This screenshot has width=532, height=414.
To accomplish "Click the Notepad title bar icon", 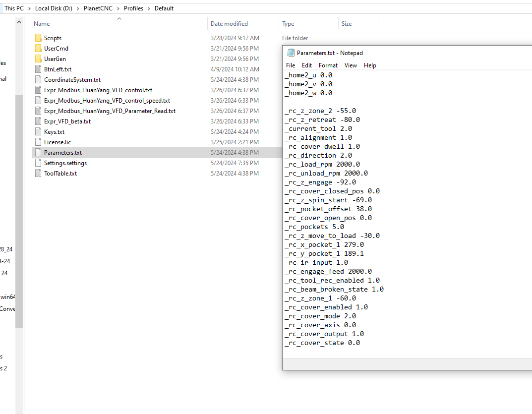I will (x=291, y=53).
